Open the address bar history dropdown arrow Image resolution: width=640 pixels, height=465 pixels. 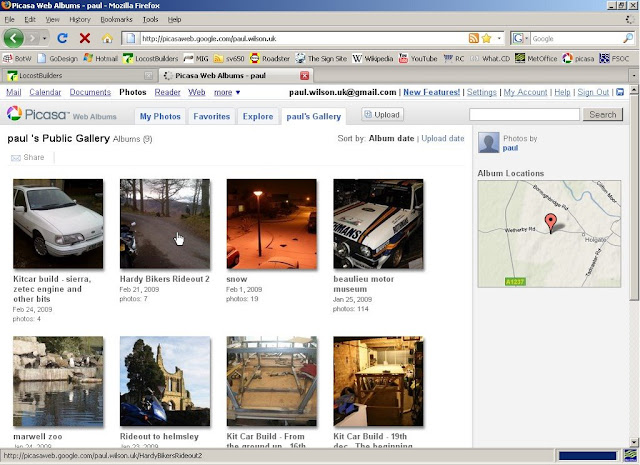(498, 38)
